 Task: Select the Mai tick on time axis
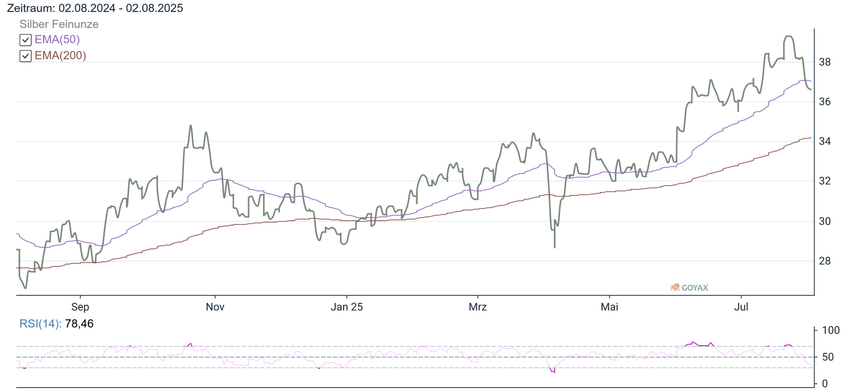click(x=609, y=307)
